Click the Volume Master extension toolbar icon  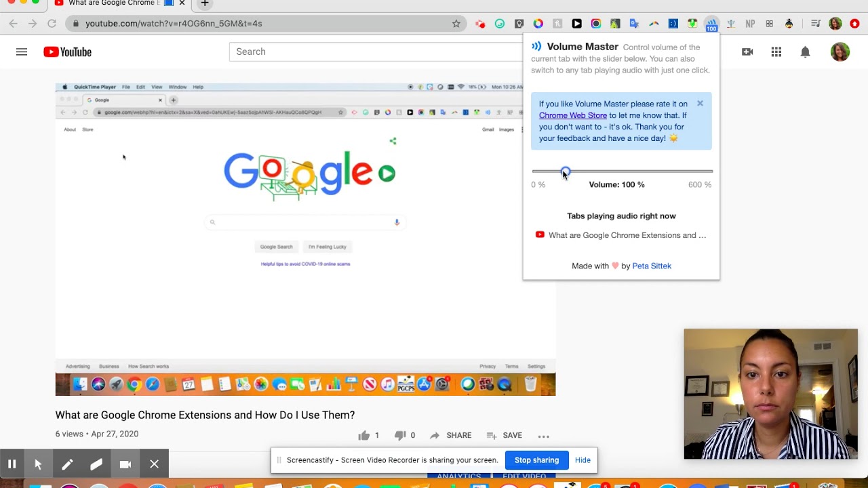(x=711, y=24)
